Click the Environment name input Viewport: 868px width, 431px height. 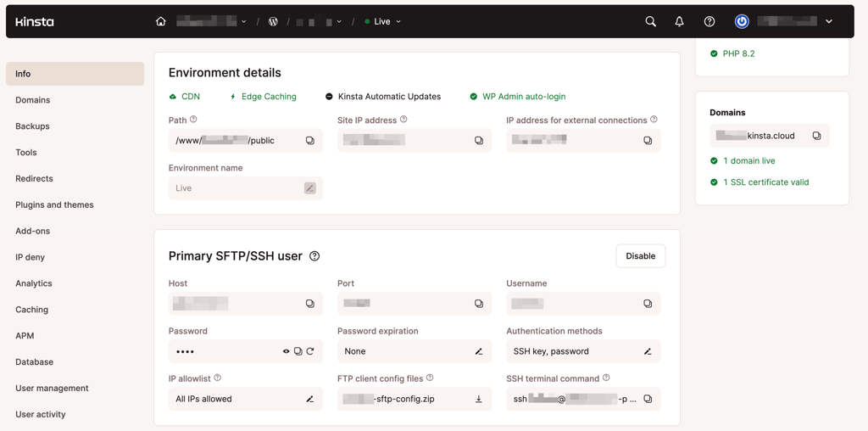pos(246,188)
